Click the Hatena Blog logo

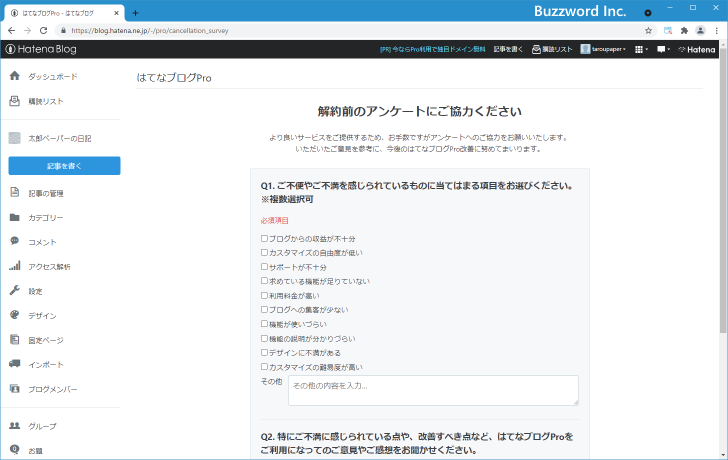coord(41,49)
